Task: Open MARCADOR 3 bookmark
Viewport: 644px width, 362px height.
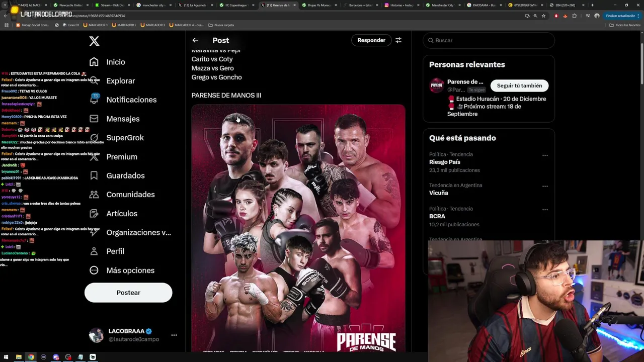Action: (x=153, y=25)
